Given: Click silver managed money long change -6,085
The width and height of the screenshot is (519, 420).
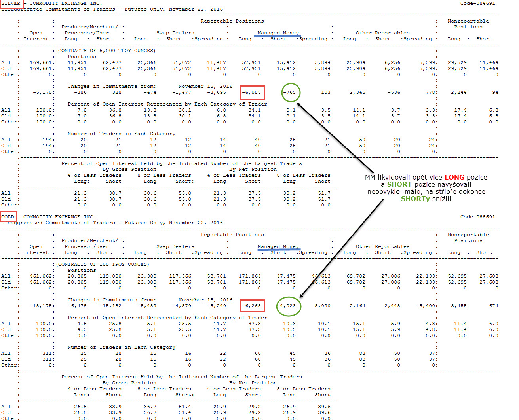Looking at the screenshot, I should (251, 92).
